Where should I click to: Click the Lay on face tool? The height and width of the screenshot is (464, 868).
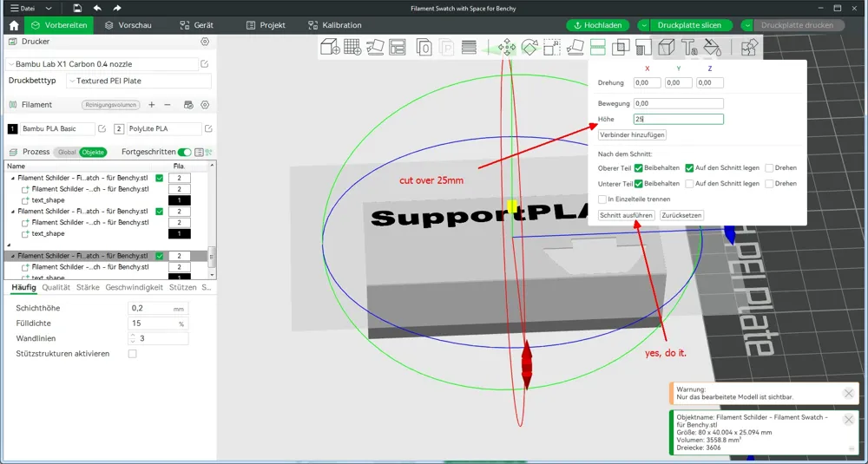click(575, 48)
